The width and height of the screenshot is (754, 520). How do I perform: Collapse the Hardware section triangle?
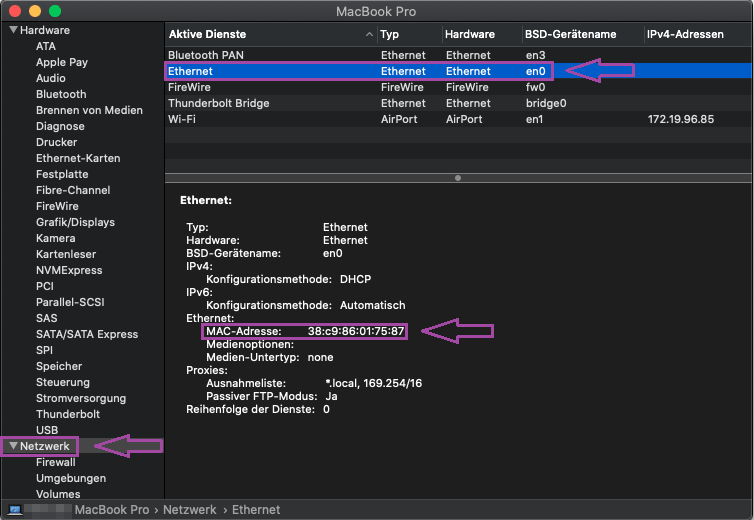(x=13, y=30)
